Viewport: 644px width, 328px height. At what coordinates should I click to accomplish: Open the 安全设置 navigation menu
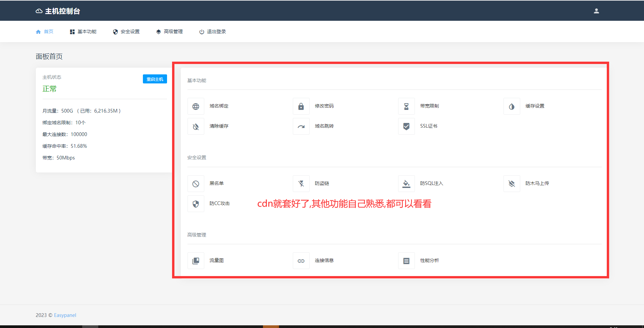click(x=126, y=32)
